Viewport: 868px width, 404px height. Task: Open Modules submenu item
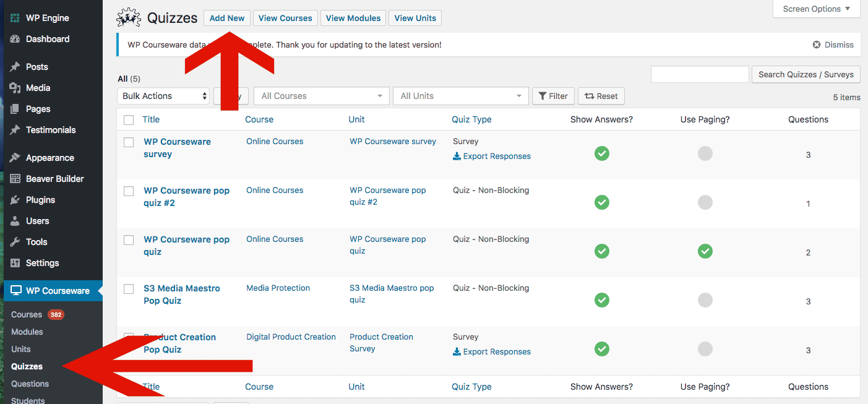click(x=27, y=332)
